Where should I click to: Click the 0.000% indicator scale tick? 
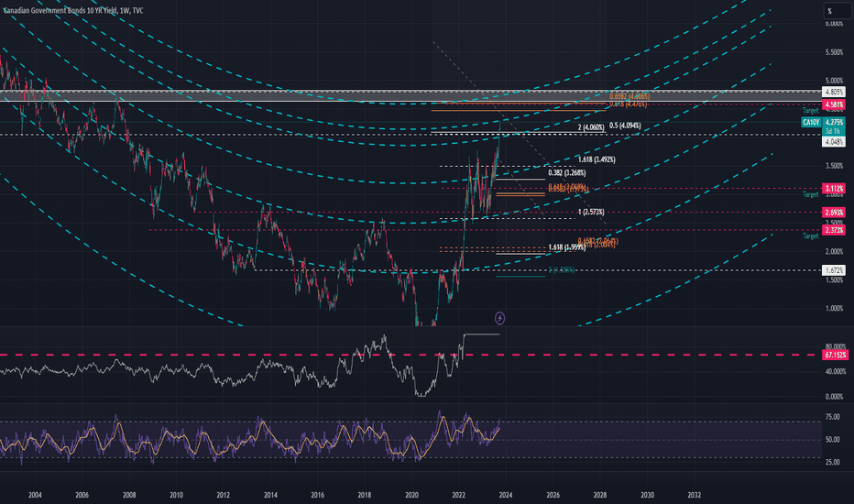click(x=835, y=397)
